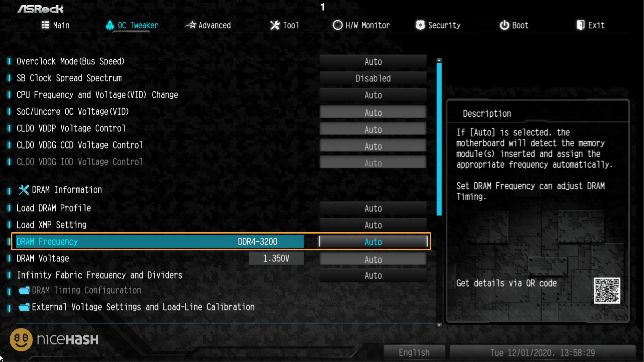Expand DRAM Timing Configuration section
The image size is (644, 362).
(87, 290)
